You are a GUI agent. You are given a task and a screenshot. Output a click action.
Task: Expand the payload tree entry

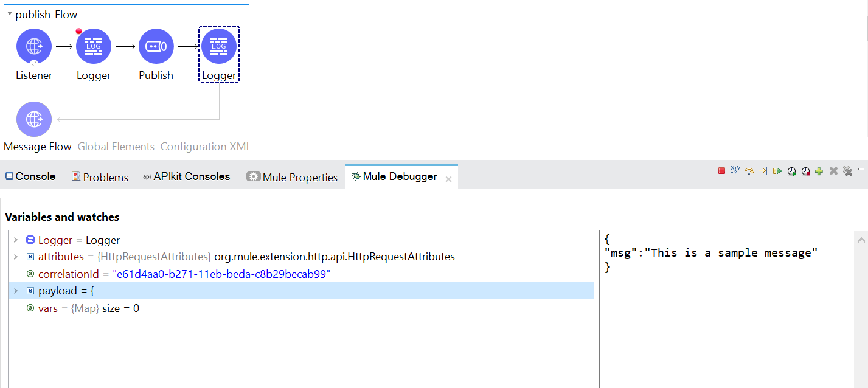(15, 291)
